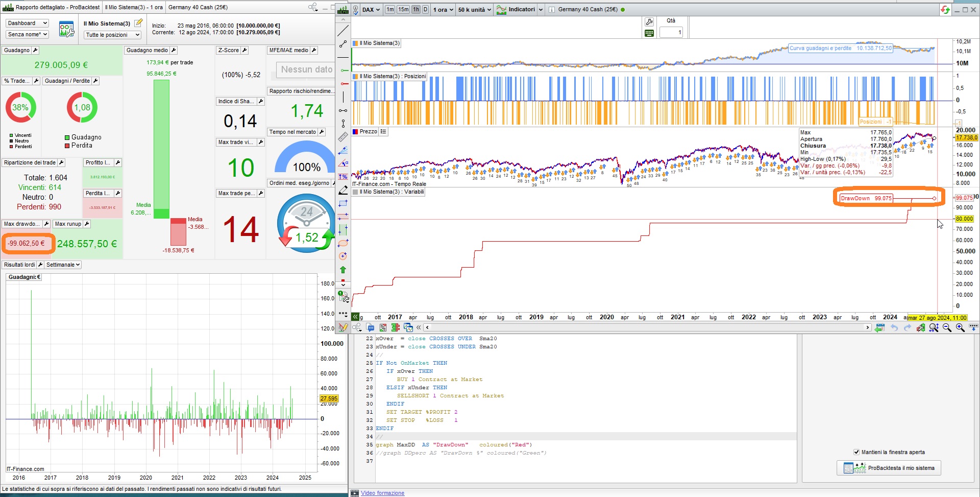
Task: Toggle the 15m timeframe button
Action: click(x=403, y=10)
